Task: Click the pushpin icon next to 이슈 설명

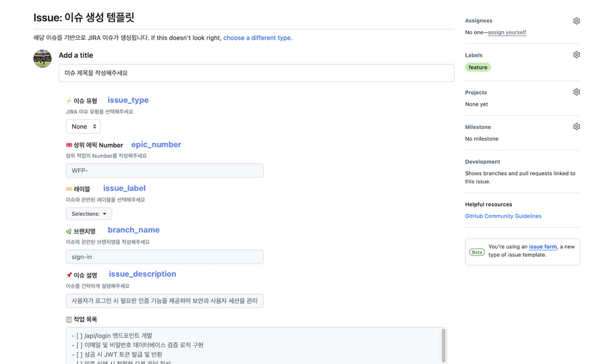Action: 69,276
